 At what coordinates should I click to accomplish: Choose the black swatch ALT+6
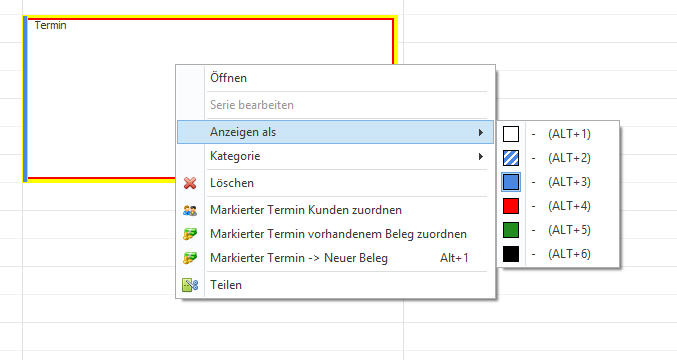(511, 254)
